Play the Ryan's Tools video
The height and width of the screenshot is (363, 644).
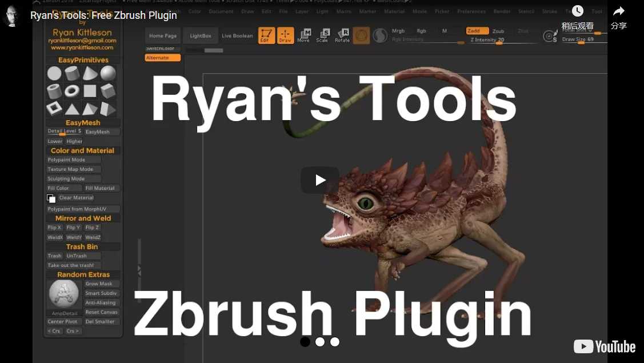click(320, 180)
